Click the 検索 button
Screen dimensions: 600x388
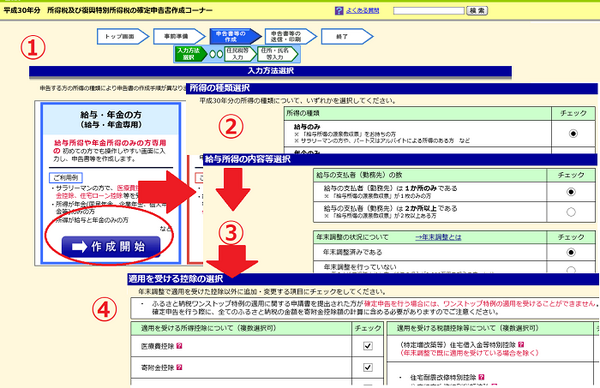[x=477, y=11]
